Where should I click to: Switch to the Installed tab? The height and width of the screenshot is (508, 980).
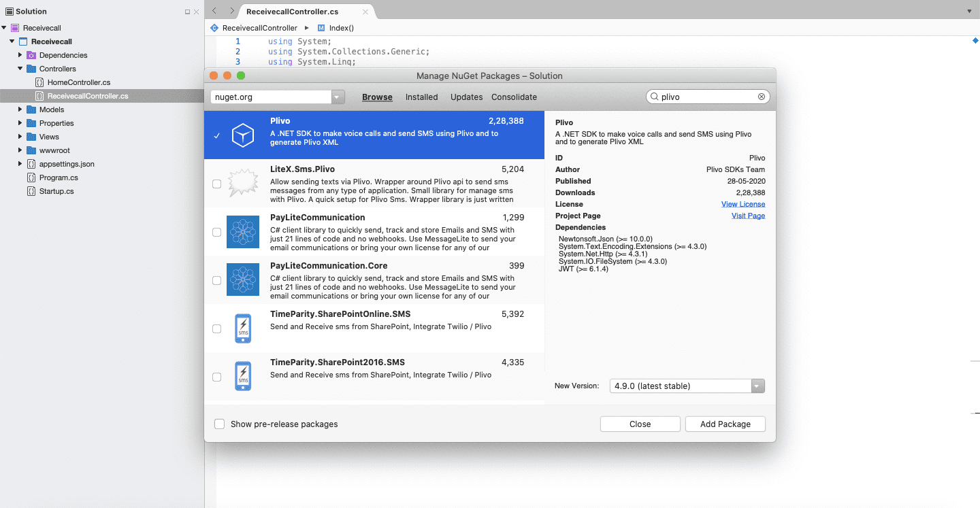[x=421, y=97]
